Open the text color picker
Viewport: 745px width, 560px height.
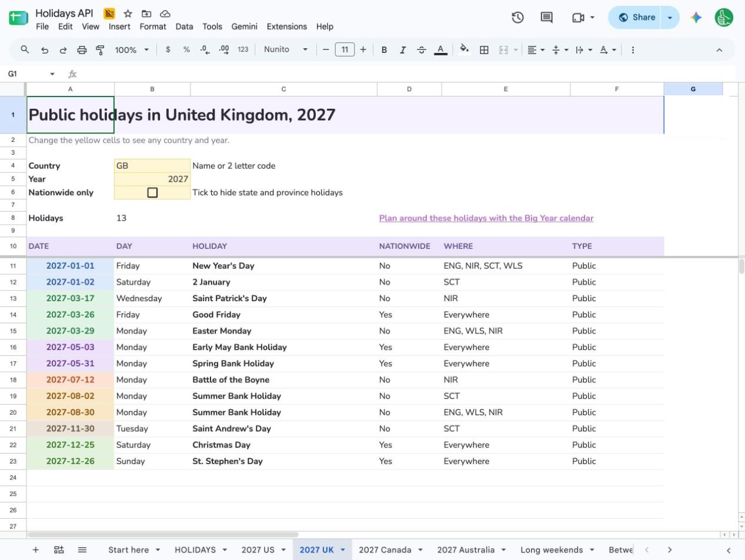[x=440, y=50]
